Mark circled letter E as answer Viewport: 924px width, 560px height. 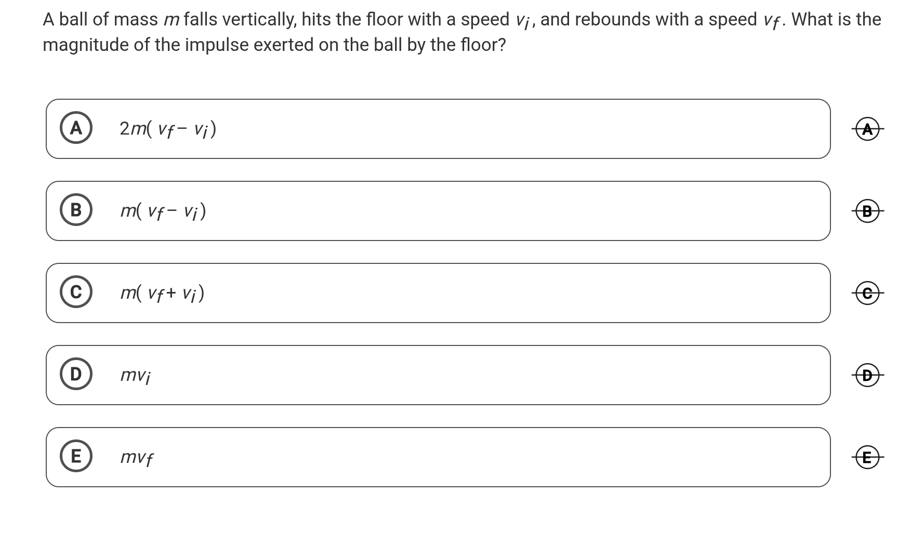(x=76, y=457)
